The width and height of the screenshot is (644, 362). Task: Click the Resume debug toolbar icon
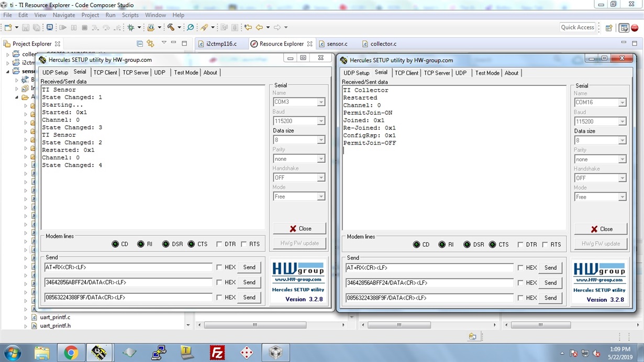63,27
